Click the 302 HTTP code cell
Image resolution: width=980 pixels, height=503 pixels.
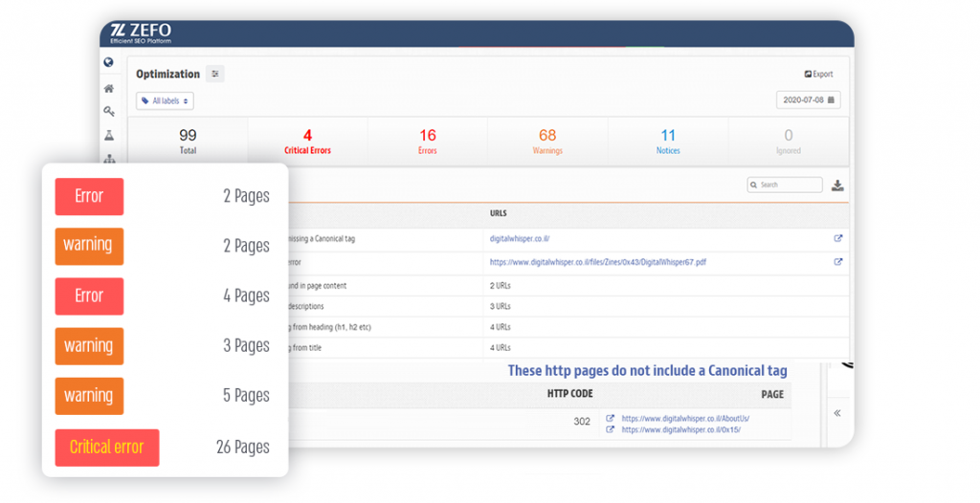point(582,422)
